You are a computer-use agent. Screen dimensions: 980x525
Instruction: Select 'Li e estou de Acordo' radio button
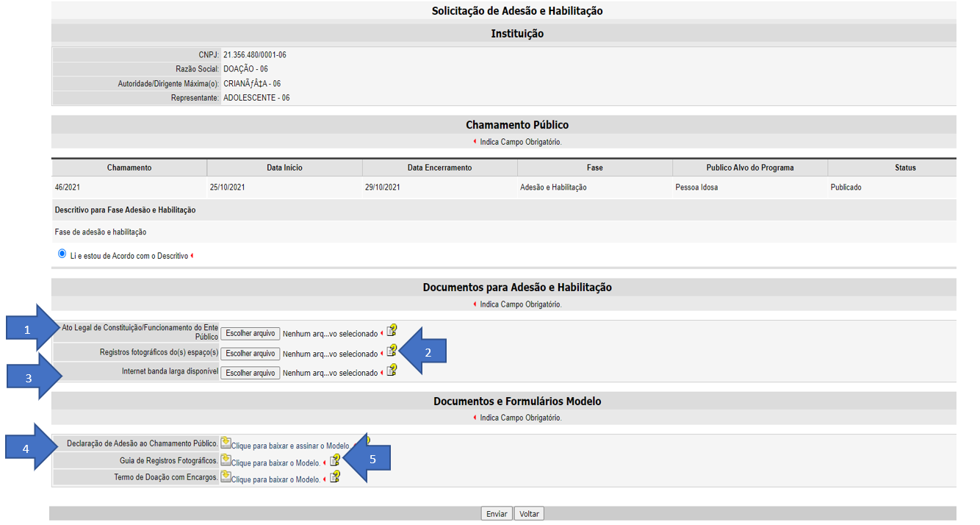62,254
